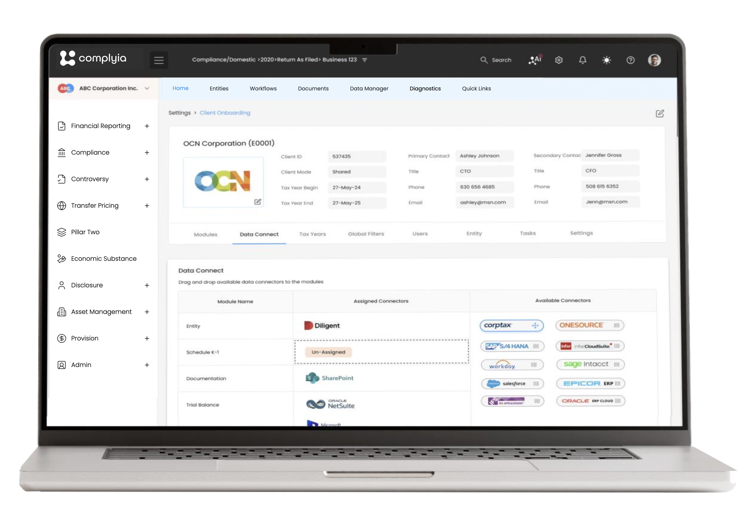Open user profile avatar
756x532 pixels.
[654, 60]
